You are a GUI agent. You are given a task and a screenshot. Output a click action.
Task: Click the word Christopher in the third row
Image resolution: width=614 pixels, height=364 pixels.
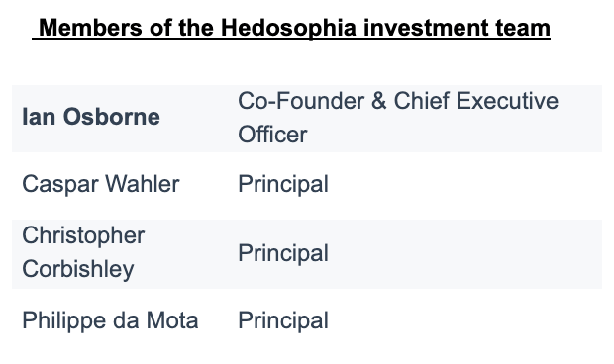(x=83, y=236)
